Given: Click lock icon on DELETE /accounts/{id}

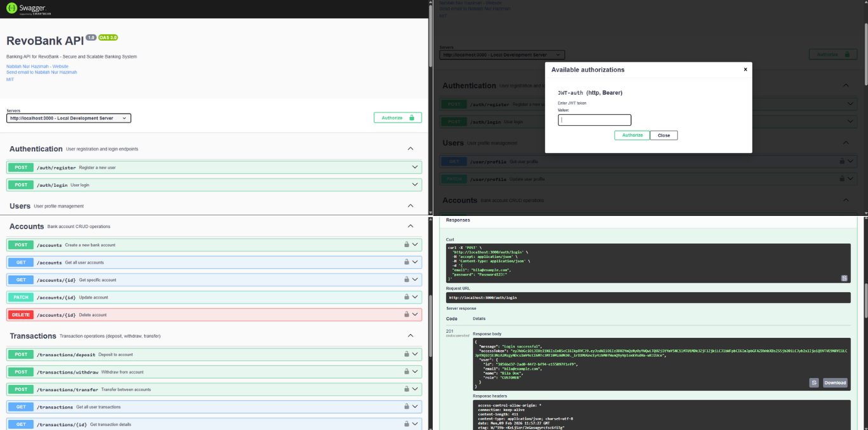Looking at the screenshot, I should (407, 314).
